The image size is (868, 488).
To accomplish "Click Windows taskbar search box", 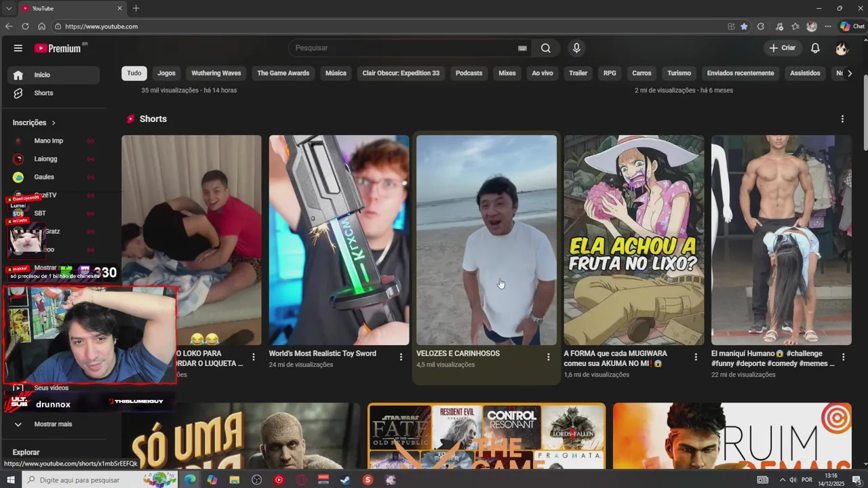I will (x=100, y=480).
